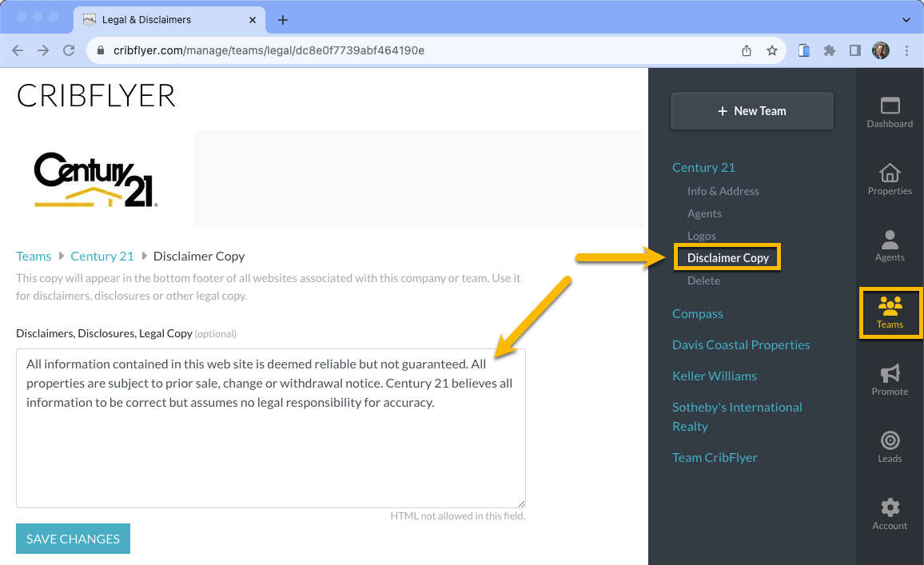924x565 pixels.
Task: Open Team CribFlyer link
Action: [715, 457]
